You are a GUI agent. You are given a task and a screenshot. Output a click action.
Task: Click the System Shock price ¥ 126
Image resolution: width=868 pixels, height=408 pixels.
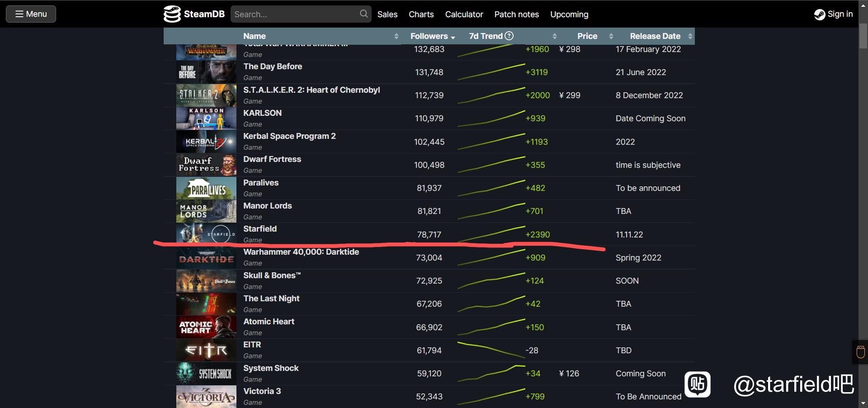pos(569,374)
